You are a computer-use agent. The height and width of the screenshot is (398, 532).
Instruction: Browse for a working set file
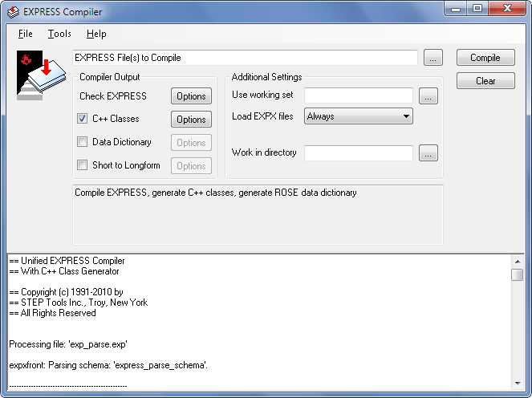point(428,96)
